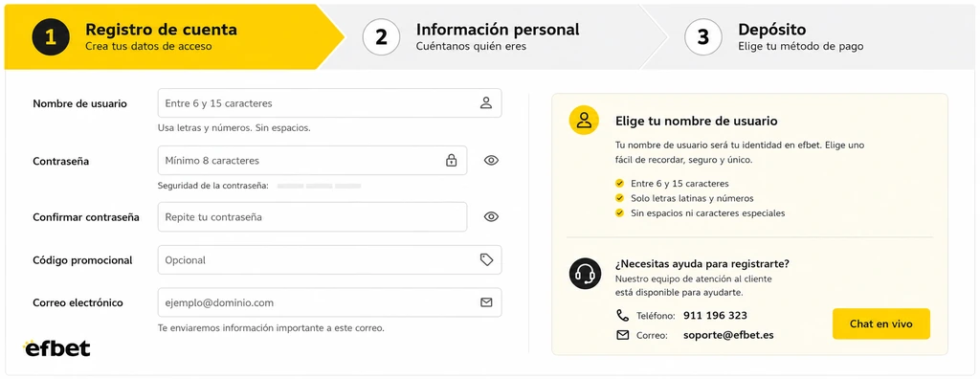Open the Registro de cuenta step

coord(174,37)
